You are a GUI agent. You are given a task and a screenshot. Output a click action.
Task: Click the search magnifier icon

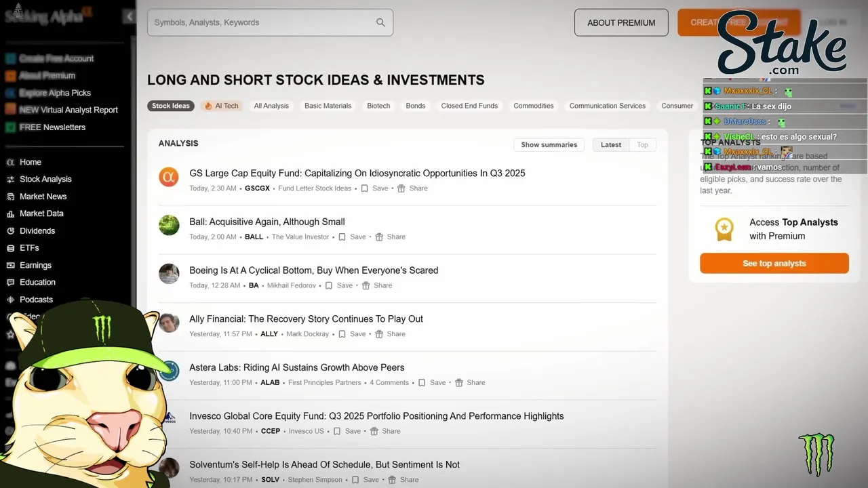point(381,22)
